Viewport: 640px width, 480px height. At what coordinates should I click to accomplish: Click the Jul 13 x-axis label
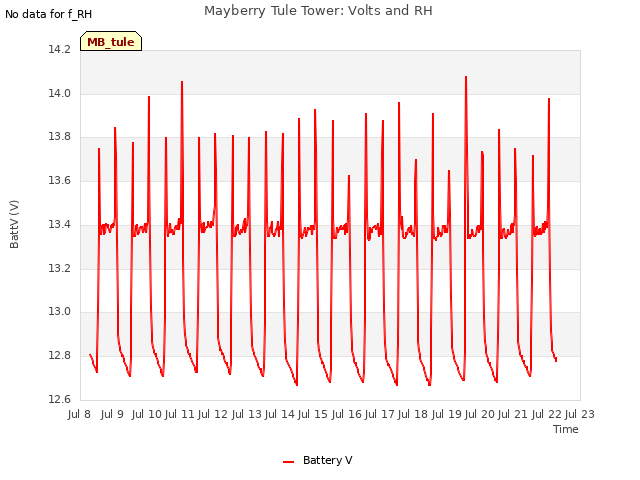click(247, 414)
